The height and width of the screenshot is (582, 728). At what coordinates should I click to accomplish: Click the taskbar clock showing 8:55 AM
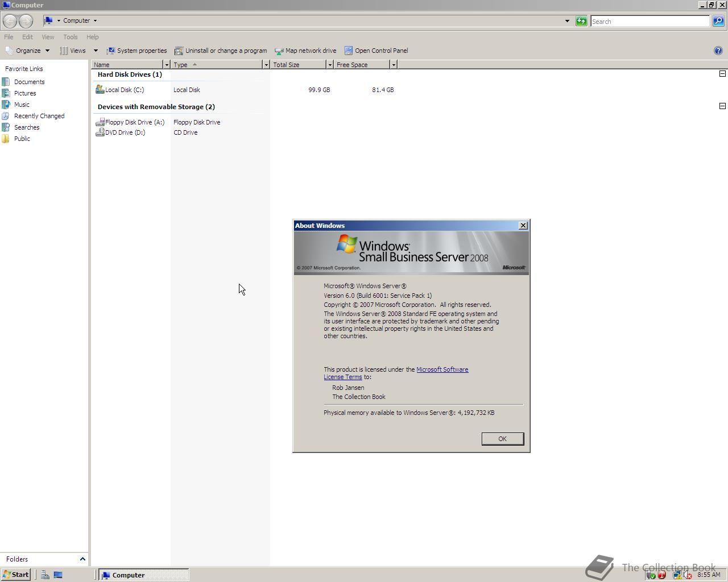pyautogui.click(x=709, y=575)
